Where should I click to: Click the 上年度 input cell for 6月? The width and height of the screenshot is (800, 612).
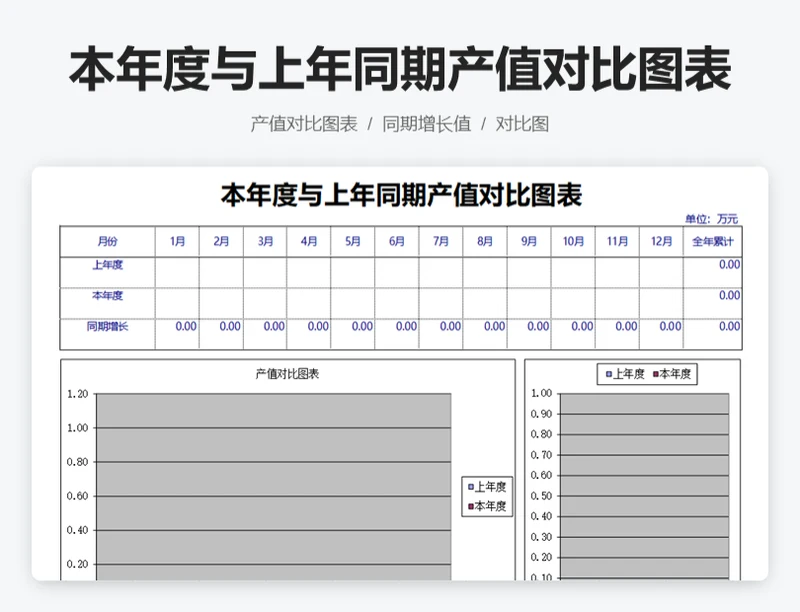(397, 272)
